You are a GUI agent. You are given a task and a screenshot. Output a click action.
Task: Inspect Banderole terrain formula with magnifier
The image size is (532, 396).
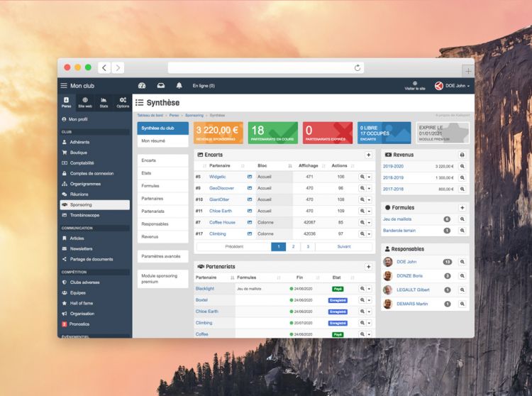point(462,231)
